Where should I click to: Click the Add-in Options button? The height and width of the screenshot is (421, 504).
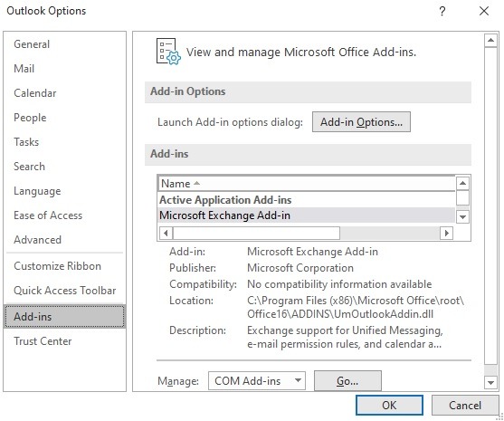pos(361,122)
